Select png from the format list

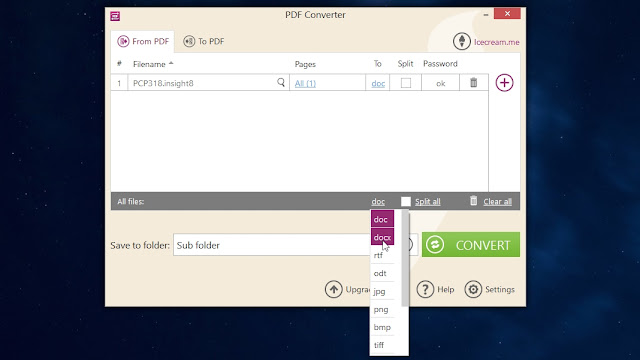click(x=382, y=309)
